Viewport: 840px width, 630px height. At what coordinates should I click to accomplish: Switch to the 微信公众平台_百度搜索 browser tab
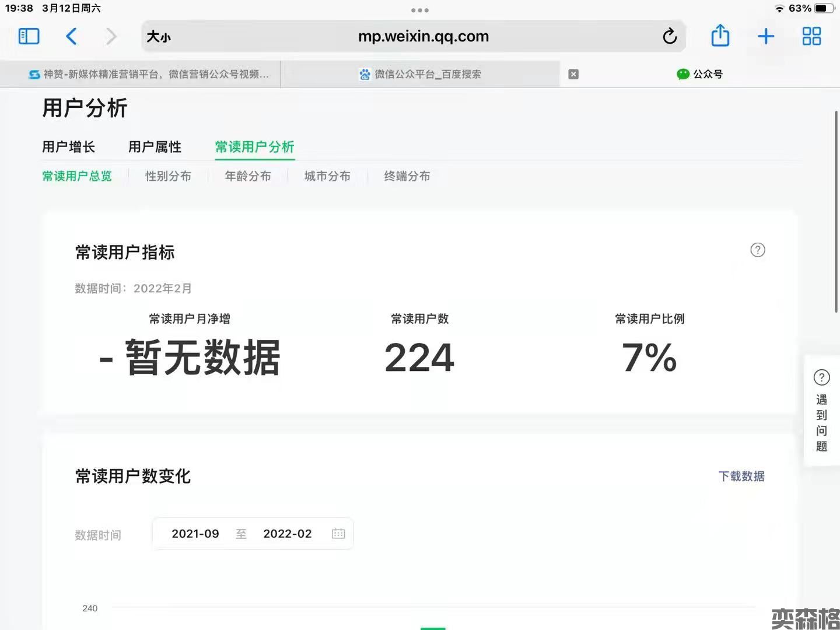(420, 74)
